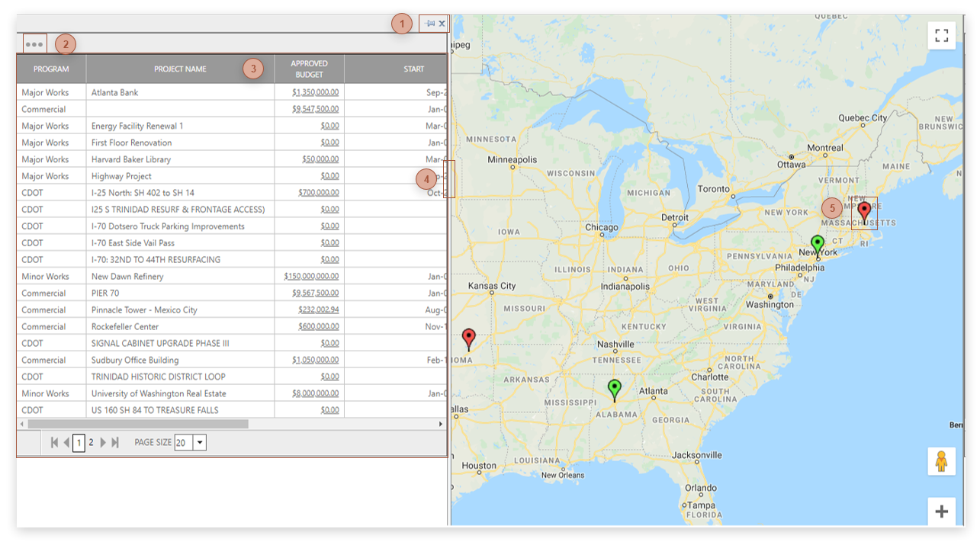Viewport: 980px width, 545px height.
Task: Toggle the map fullscreen view
Action: pos(941,34)
